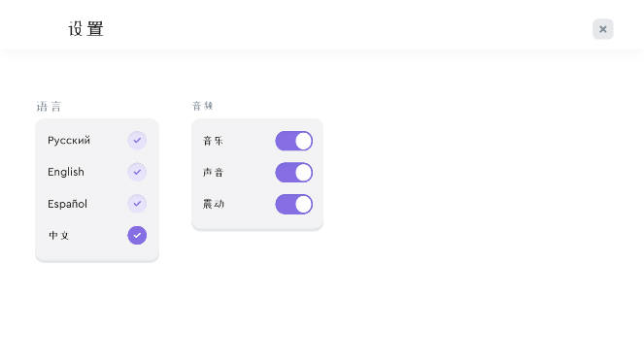Click the white knob on the 音乐 switch
Screen dimensions: 644x361
point(303,141)
